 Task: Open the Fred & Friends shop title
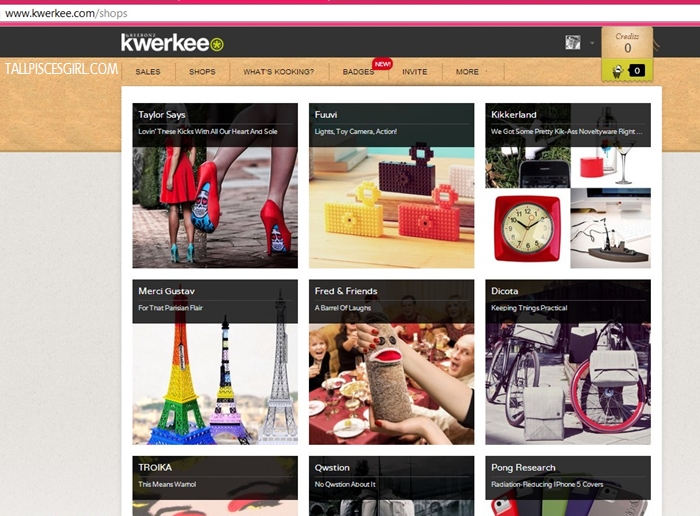346,291
